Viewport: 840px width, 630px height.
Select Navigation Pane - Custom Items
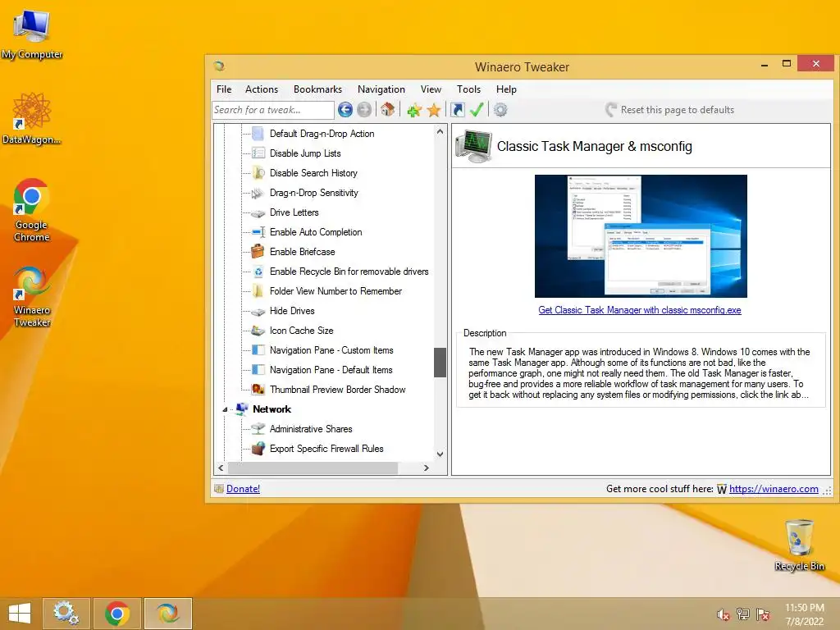(x=331, y=350)
